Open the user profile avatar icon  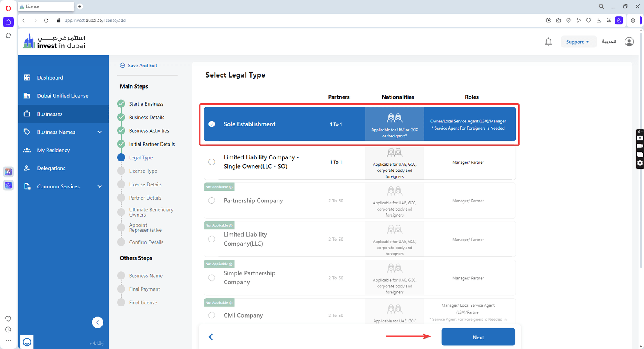629,42
